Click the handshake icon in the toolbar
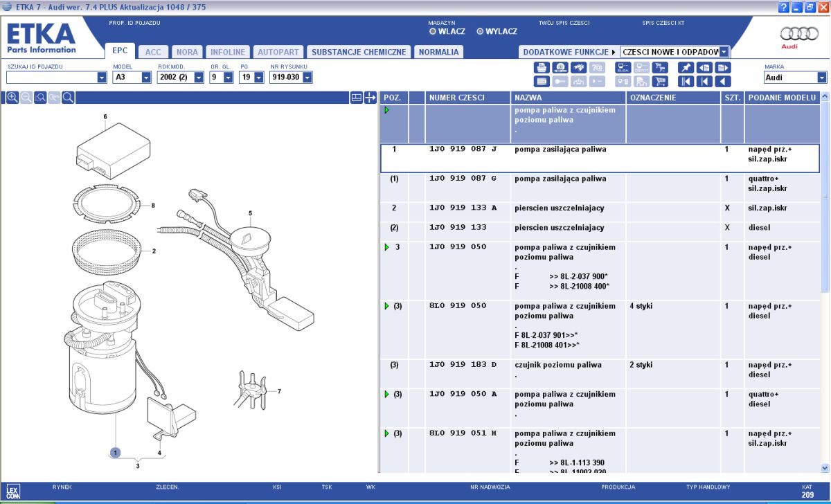This screenshot has width=831, height=504. [x=578, y=68]
